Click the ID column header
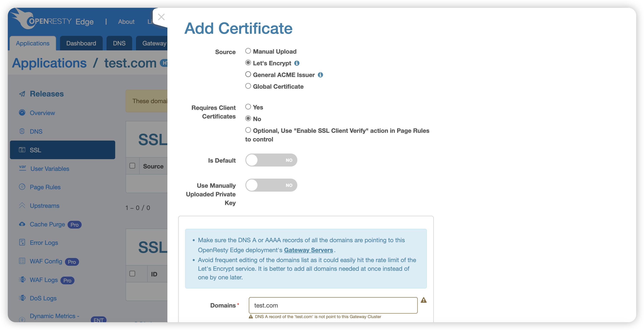644x330 pixels. point(154,274)
